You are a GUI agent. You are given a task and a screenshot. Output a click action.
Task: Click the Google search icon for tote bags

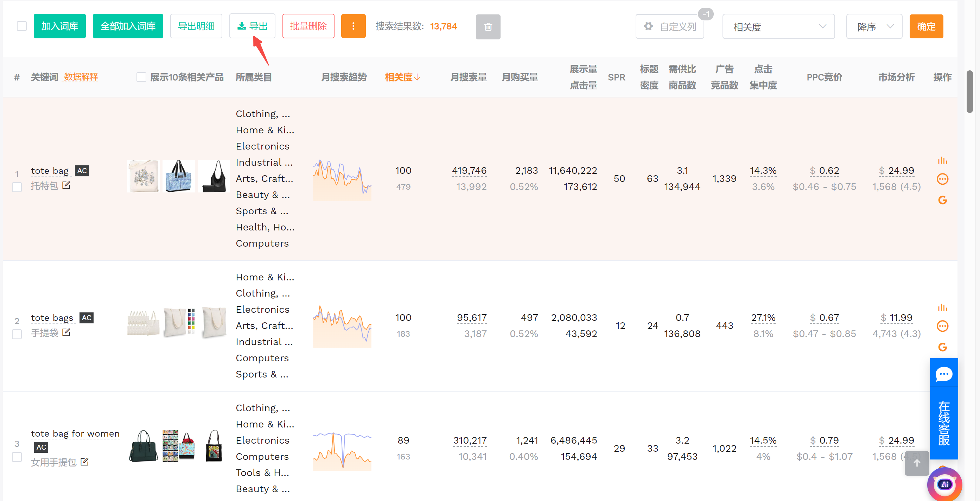tap(942, 347)
